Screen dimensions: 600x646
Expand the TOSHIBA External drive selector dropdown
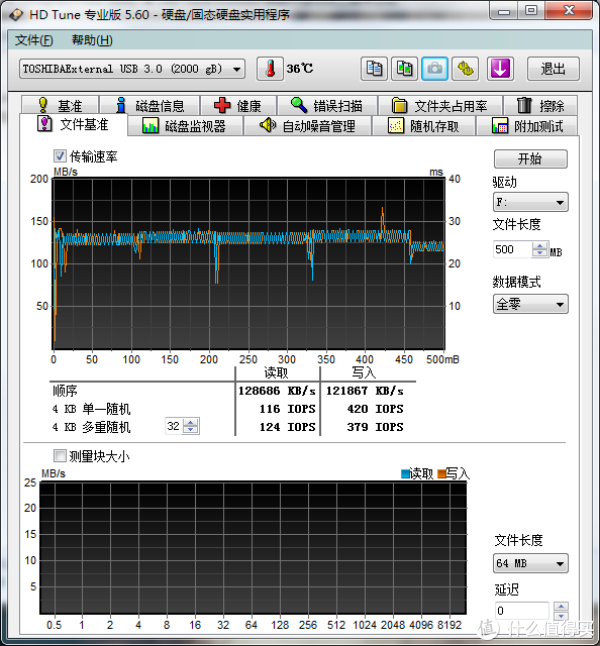click(x=132, y=69)
